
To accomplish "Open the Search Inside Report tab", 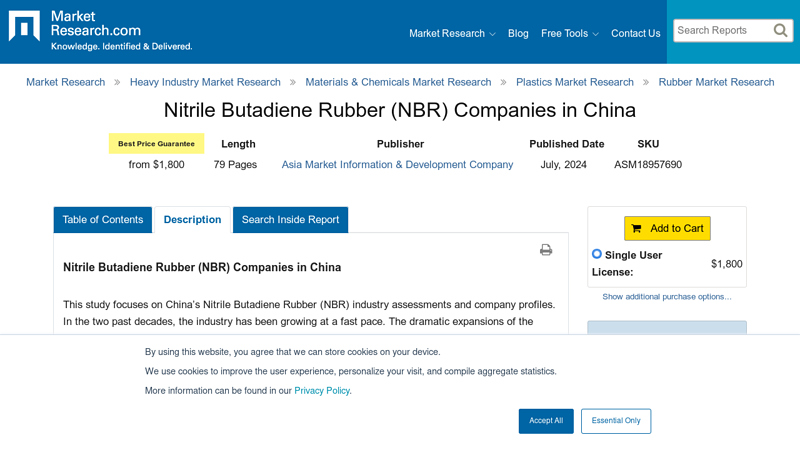I will [290, 219].
